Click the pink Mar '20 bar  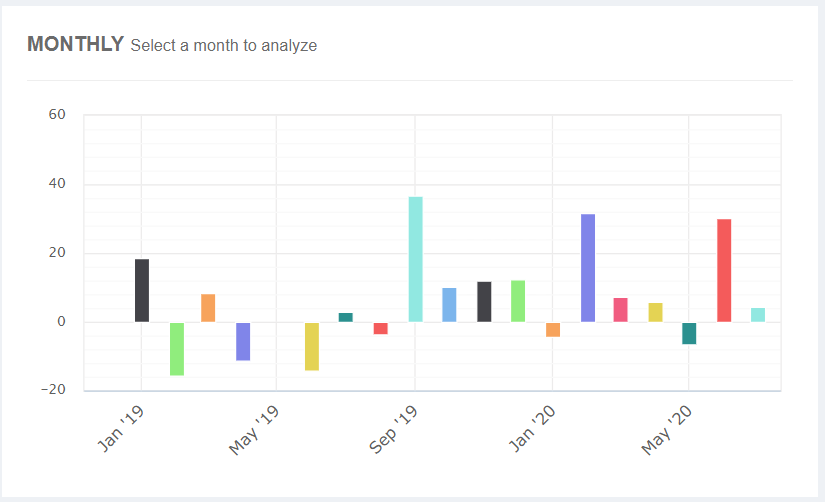620,310
